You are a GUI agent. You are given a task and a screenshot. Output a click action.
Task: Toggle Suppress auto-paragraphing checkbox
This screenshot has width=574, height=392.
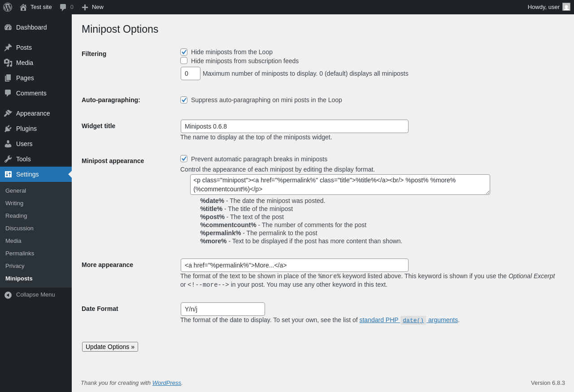(x=184, y=100)
